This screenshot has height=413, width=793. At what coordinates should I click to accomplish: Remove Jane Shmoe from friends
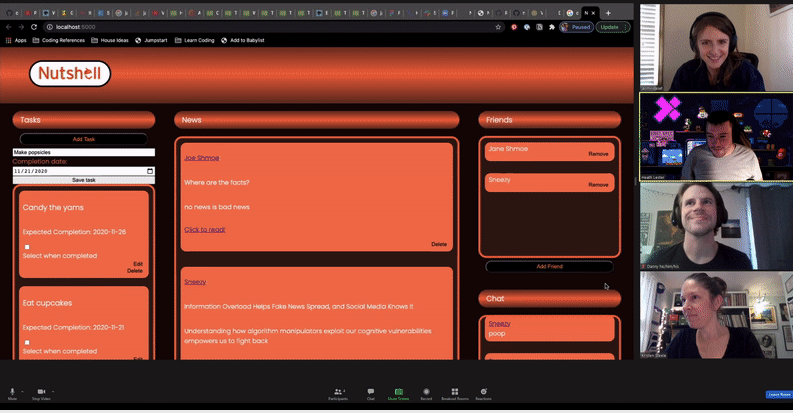point(598,154)
